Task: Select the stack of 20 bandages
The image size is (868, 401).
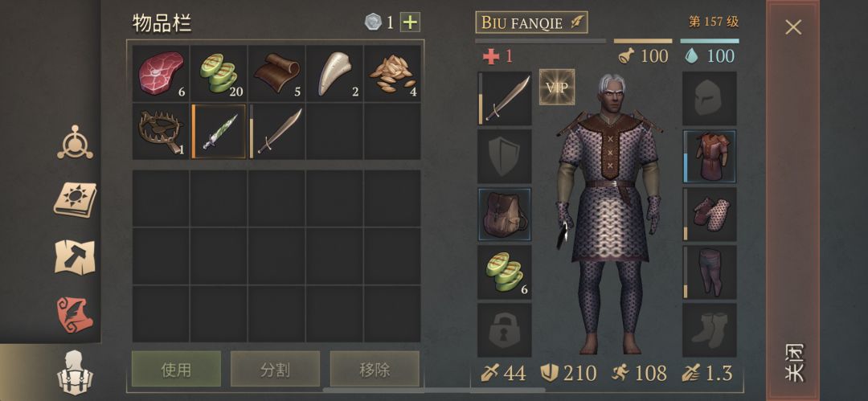Action: click(x=219, y=73)
